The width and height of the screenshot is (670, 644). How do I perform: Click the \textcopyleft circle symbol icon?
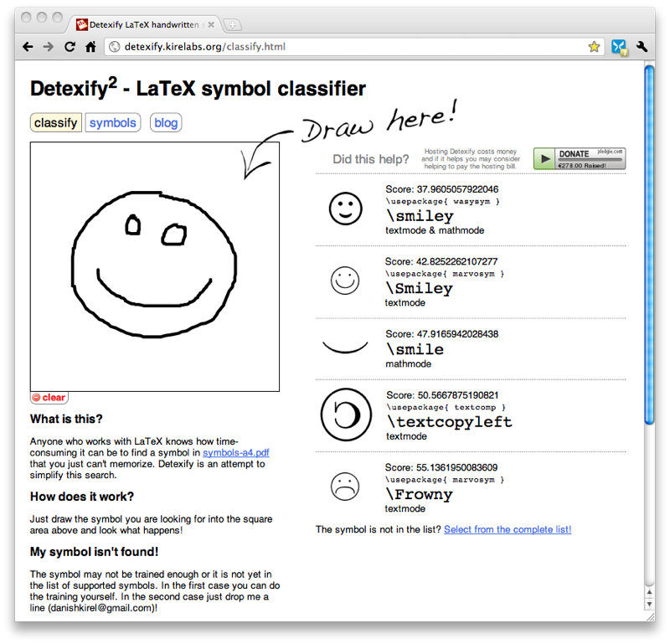348,414
